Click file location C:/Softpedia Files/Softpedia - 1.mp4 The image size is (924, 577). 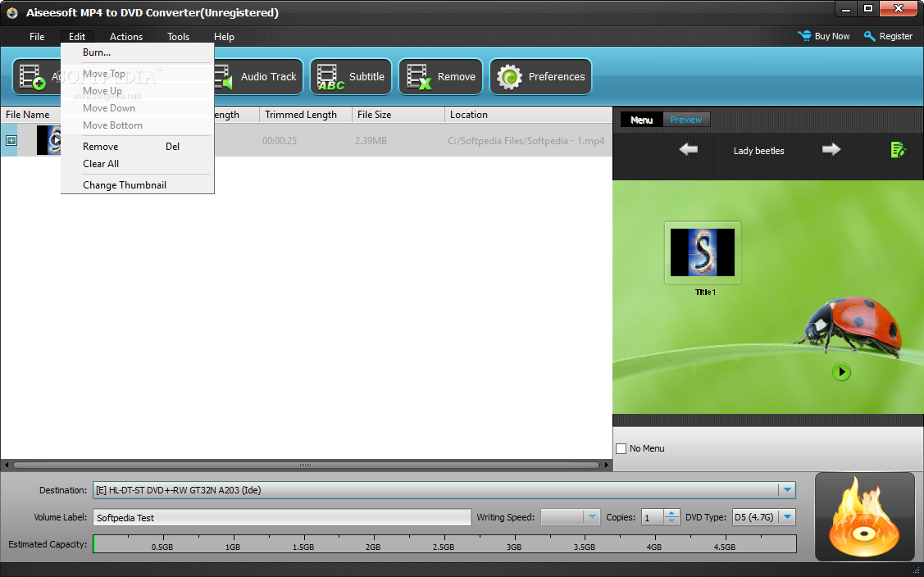[x=526, y=141]
